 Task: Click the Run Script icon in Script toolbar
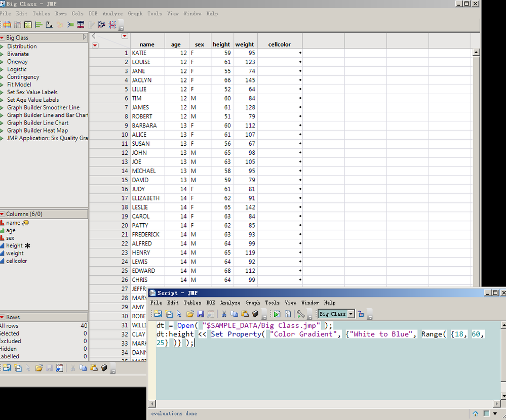click(277, 314)
